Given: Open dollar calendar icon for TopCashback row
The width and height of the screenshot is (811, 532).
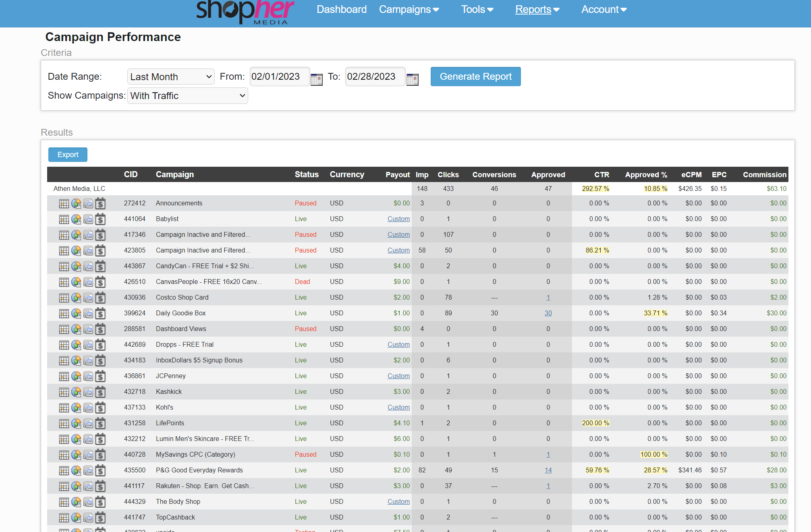Looking at the screenshot, I should click(x=100, y=518).
